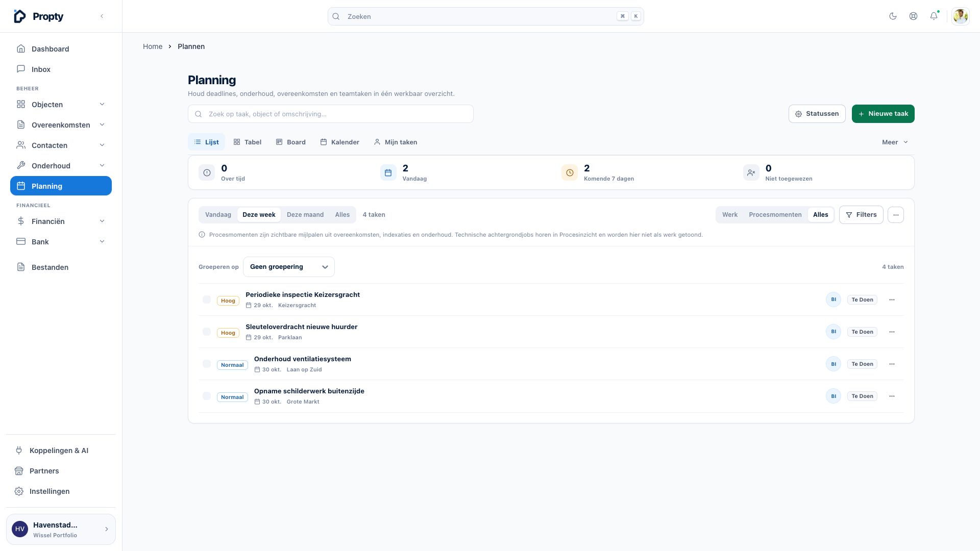
Task: Open Koppelingen & AI in the sidebar
Action: point(61,450)
